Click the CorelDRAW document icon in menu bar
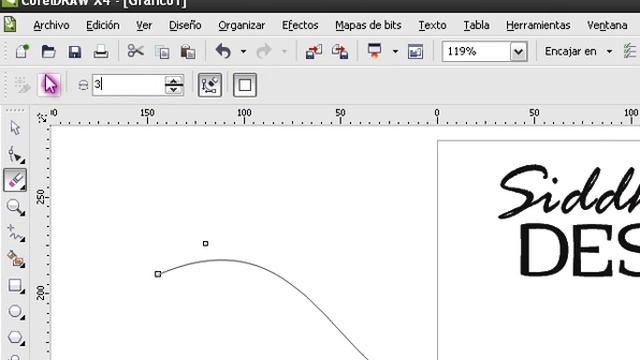 pos(10,24)
